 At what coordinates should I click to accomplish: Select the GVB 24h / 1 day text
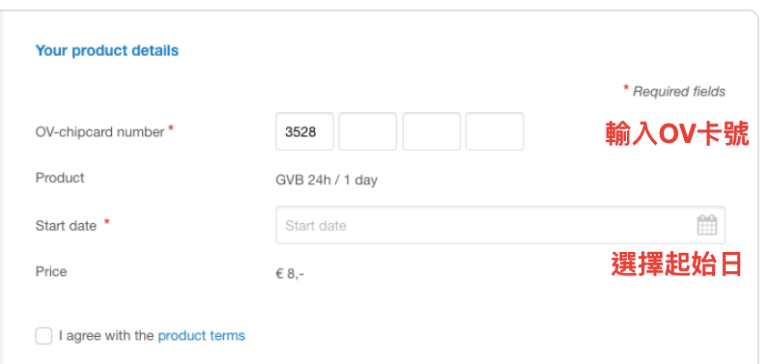pyautogui.click(x=327, y=180)
